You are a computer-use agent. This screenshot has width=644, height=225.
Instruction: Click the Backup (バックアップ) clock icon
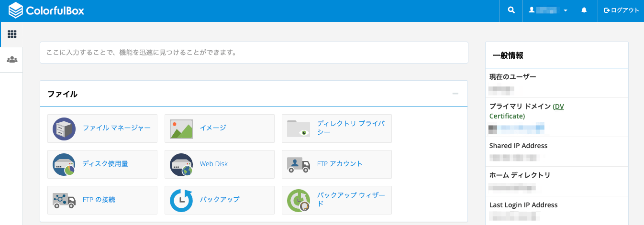click(x=181, y=200)
